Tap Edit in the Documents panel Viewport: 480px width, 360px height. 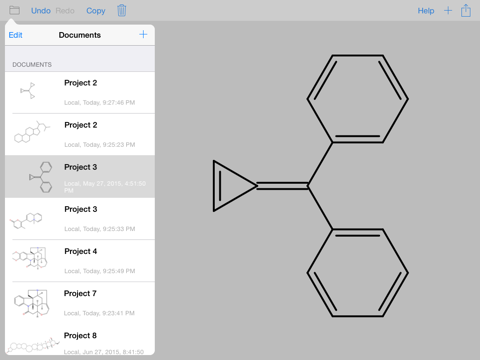pyautogui.click(x=15, y=35)
